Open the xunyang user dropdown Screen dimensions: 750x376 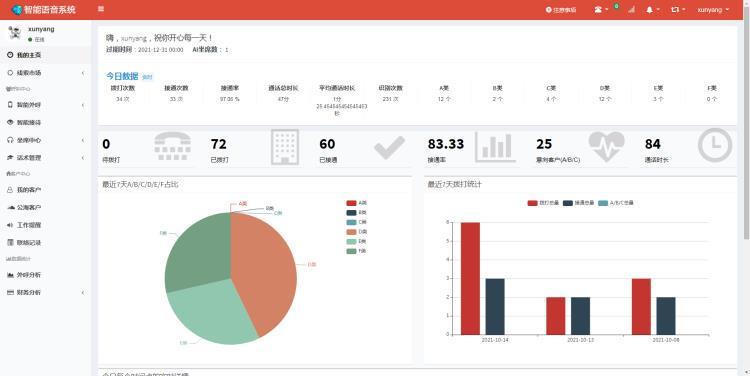713,10
